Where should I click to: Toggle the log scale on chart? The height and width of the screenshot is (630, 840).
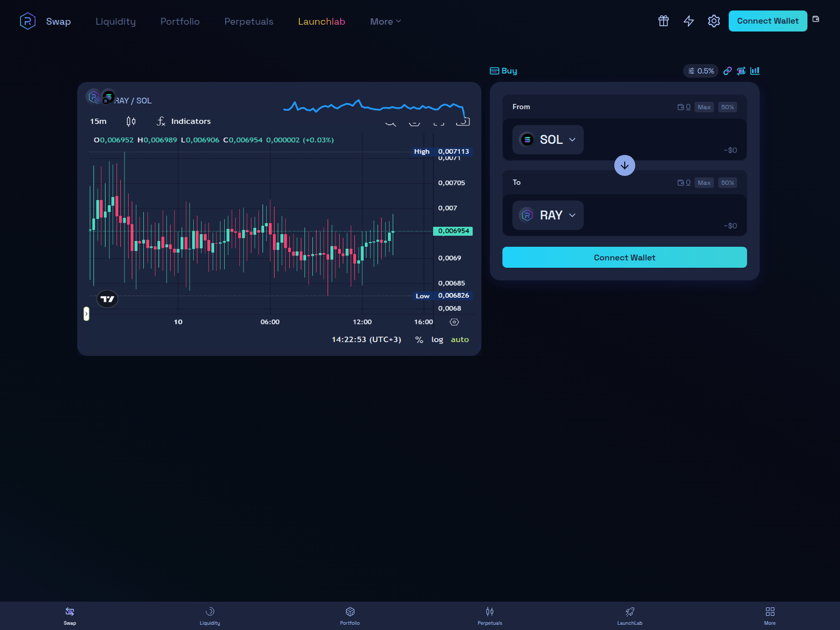(437, 340)
